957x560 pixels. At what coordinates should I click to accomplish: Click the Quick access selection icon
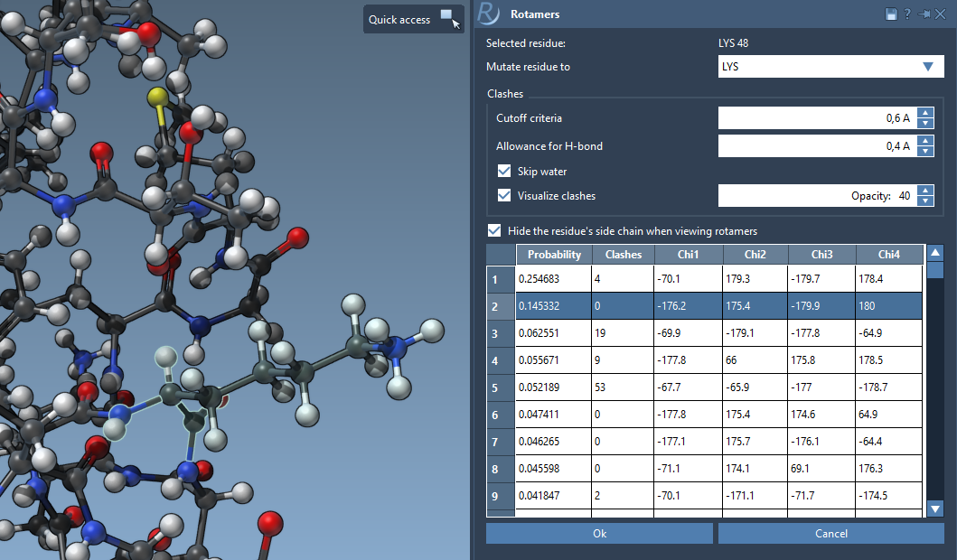tap(449, 18)
